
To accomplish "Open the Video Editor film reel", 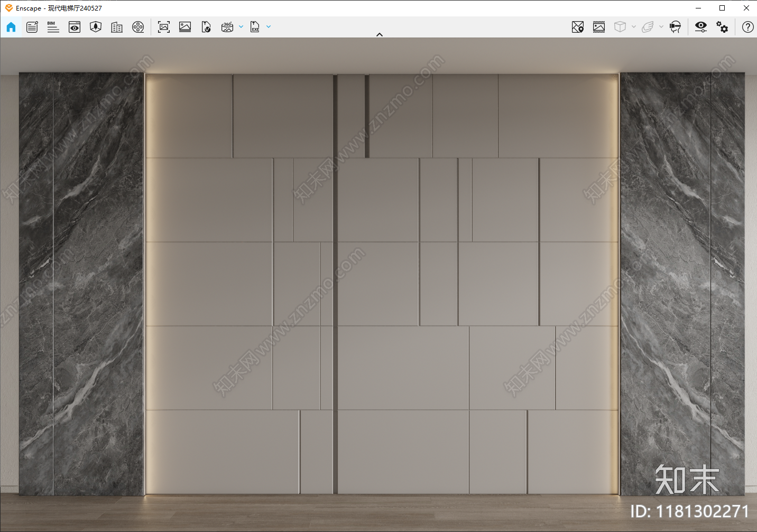I will (x=138, y=27).
